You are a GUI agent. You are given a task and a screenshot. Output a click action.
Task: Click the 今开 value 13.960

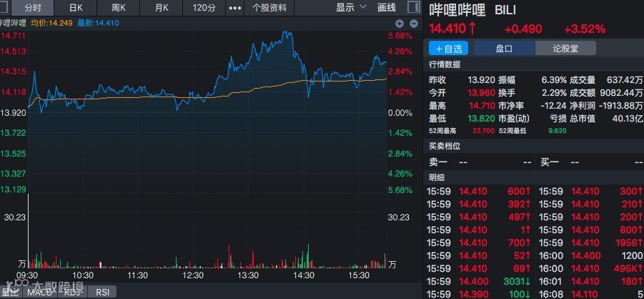click(481, 93)
